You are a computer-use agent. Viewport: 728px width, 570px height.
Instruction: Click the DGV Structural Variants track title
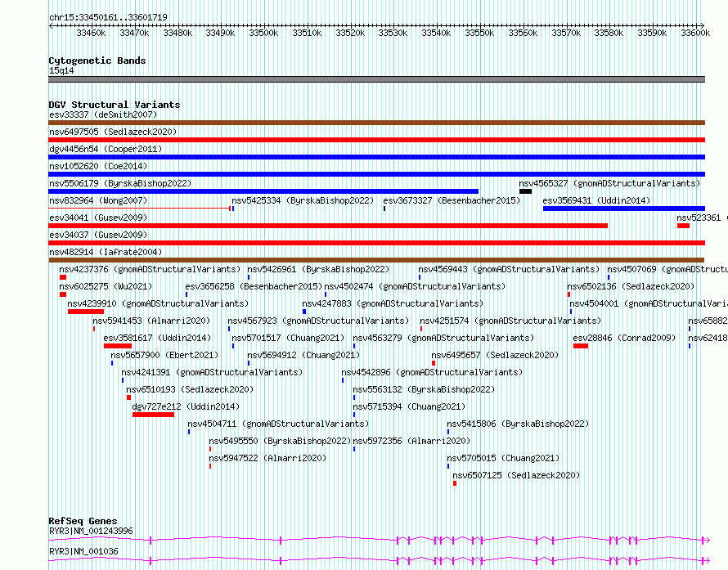tap(115, 105)
